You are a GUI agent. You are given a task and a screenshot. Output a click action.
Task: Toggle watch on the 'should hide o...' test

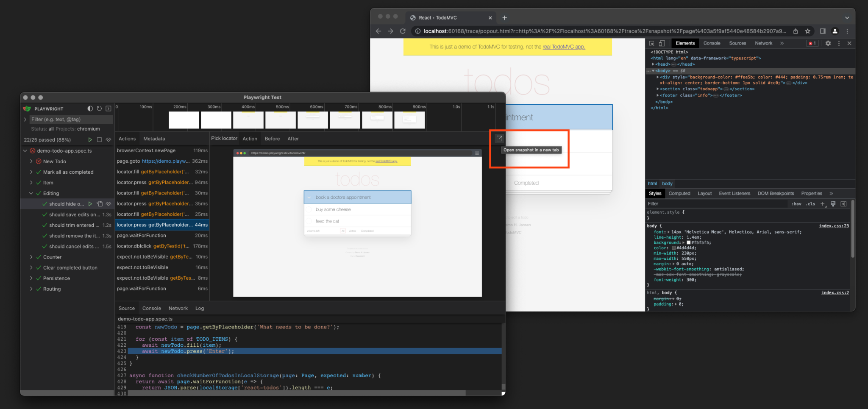pos(108,204)
